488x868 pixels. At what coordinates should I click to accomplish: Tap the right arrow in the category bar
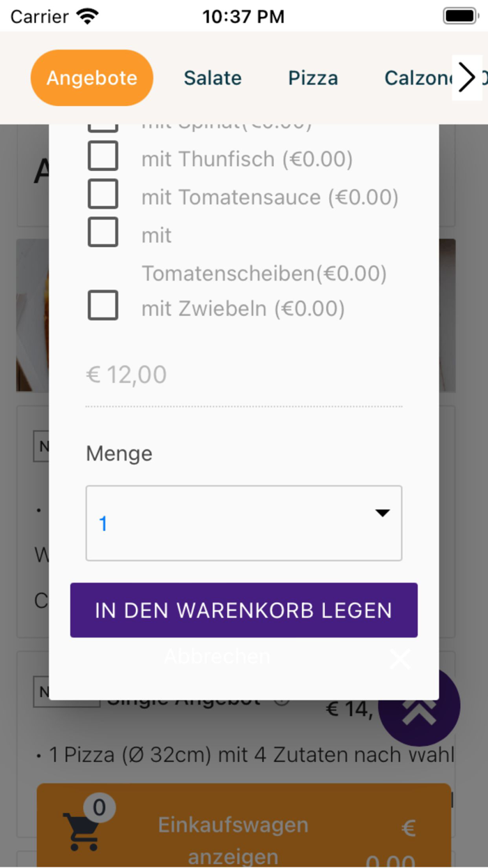[x=467, y=77]
